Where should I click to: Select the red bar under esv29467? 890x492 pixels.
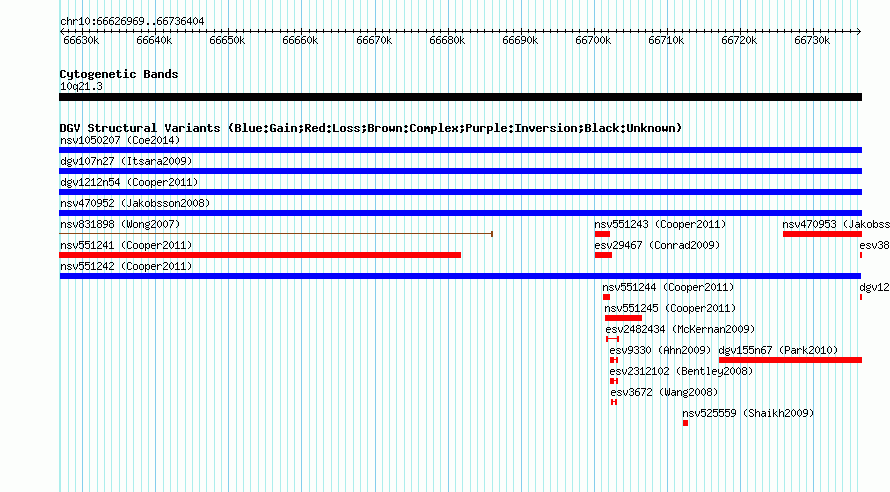pos(603,255)
